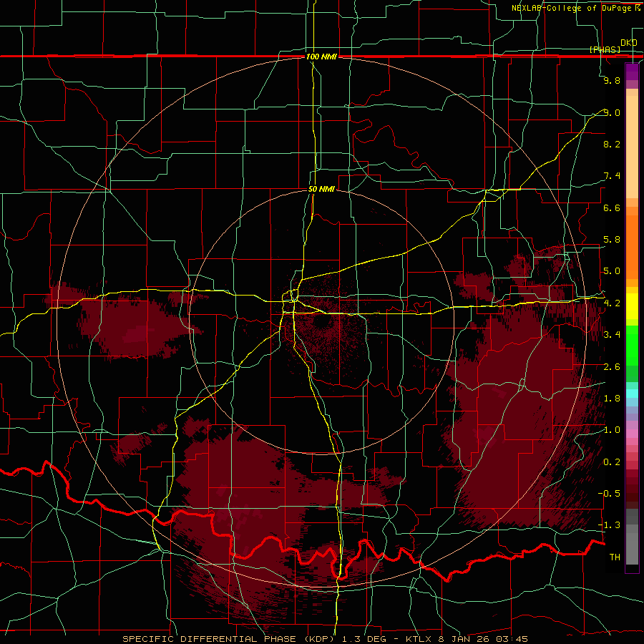Click the [PHAS] unit label
The height and width of the screenshot is (644, 644).
point(605,49)
